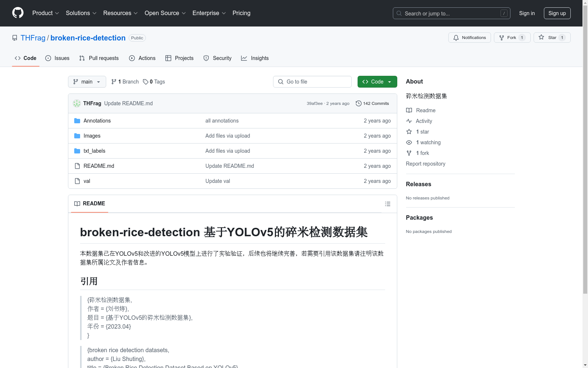Switch to the Issues tab
This screenshot has height=368, width=588.
pyautogui.click(x=57, y=58)
